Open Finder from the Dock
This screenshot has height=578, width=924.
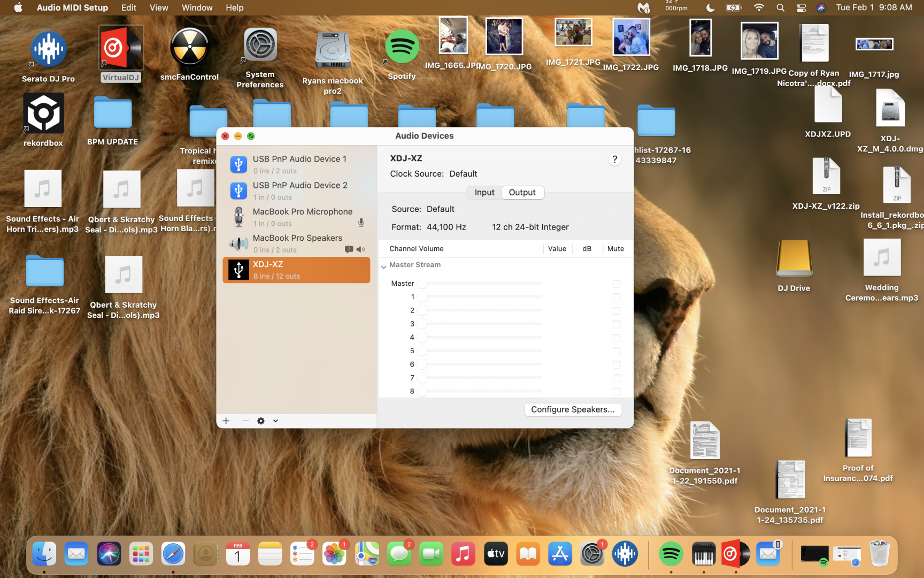(x=44, y=554)
